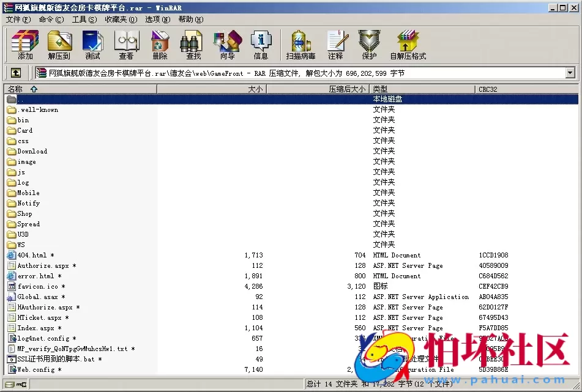Open the 注释 (Comment) toolbar icon
582x392 pixels.
(337, 44)
